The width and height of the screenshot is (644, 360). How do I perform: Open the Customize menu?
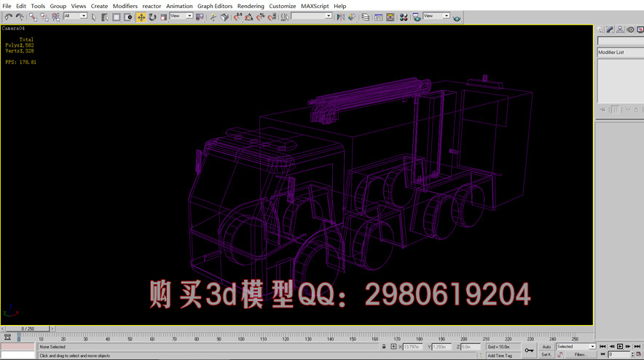(x=282, y=6)
